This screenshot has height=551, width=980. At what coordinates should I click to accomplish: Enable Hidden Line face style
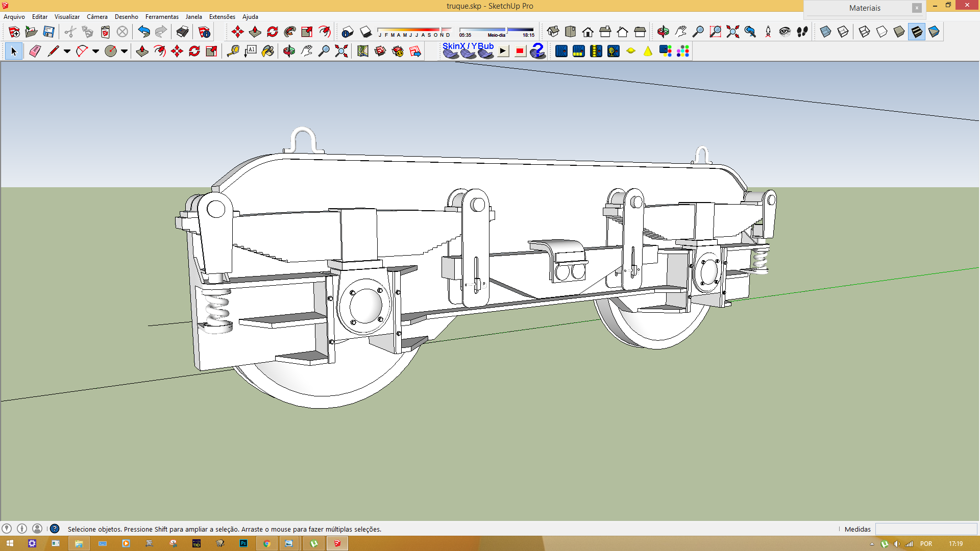click(x=881, y=32)
